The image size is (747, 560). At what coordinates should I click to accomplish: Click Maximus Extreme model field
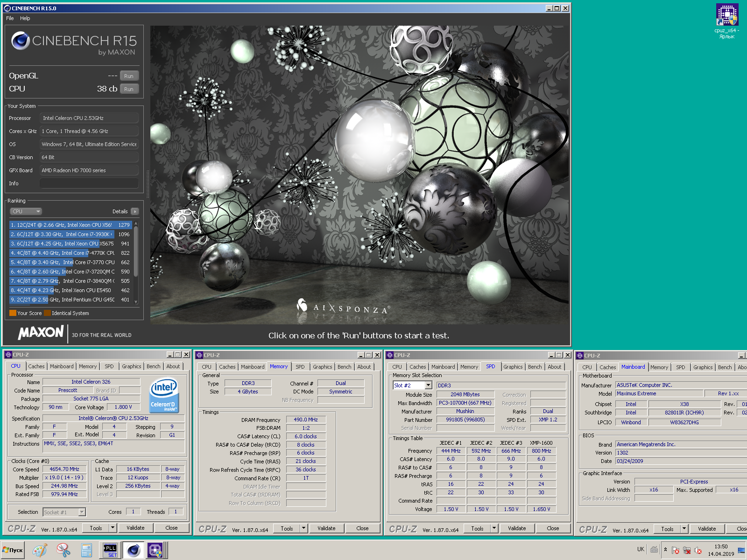point(659,393)
